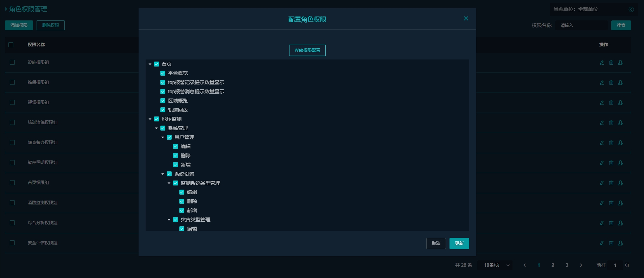The image size is (644, 278).
Task: Click the trash icon for 安全评估权限组
Action: click(x=611, y=243)
